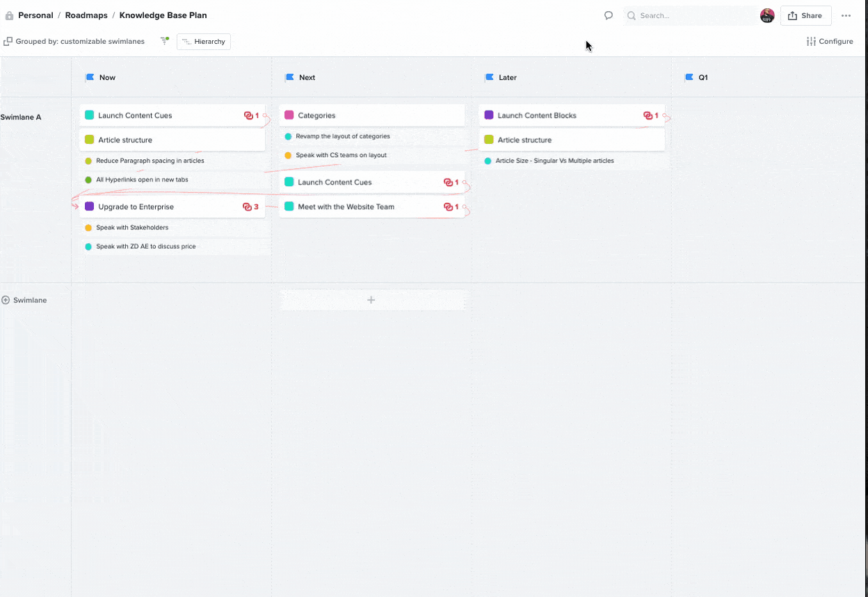Click the Share button
This screenshot has width=868, height=597.
(805, 15)
